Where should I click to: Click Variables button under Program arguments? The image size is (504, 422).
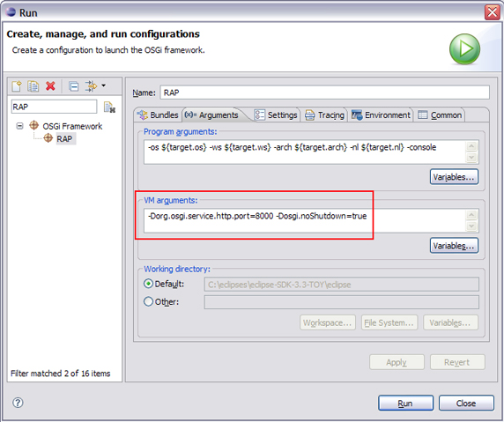tap(454, 177)
